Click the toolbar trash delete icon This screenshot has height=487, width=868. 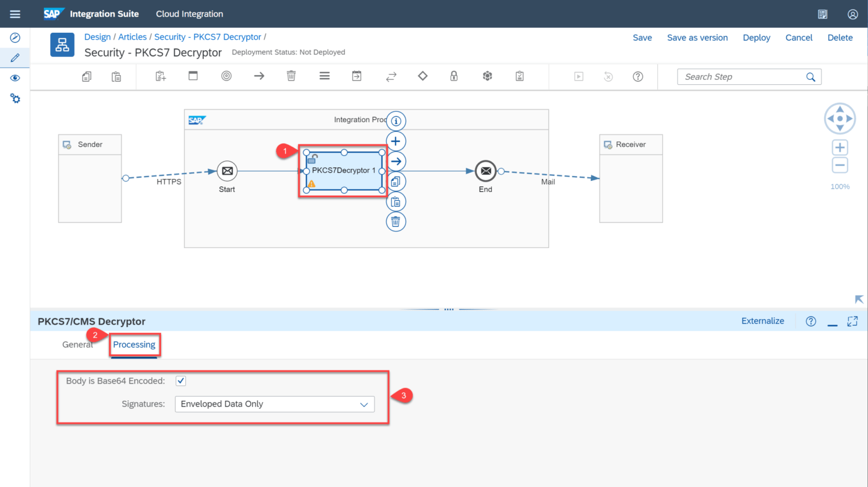coord(291,76)
